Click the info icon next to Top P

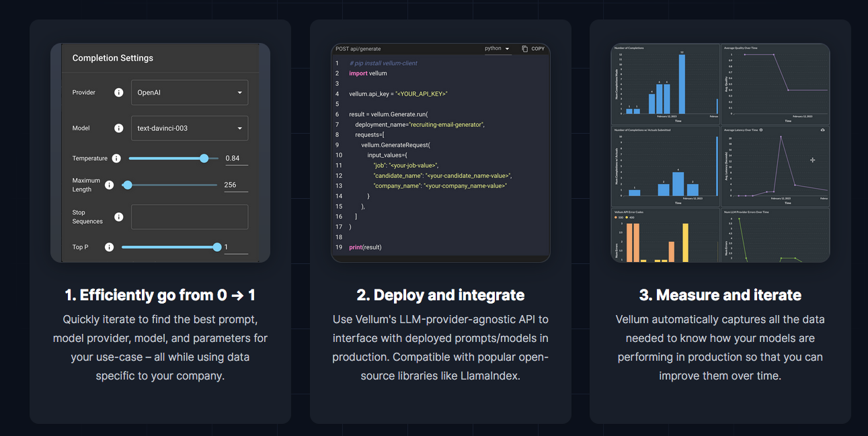click(x=110, y=247)
